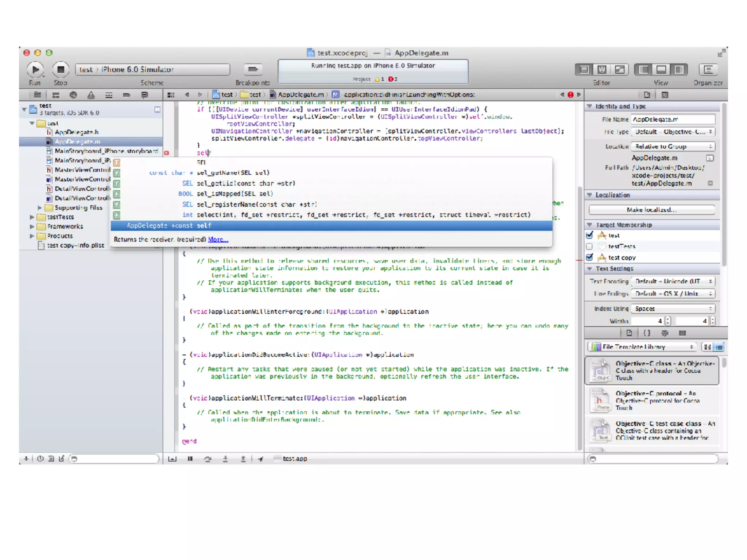The width and height of the screenshot is (747, 560).
Task: Switch to the Issue navigator icon
Action: point(91,95)
